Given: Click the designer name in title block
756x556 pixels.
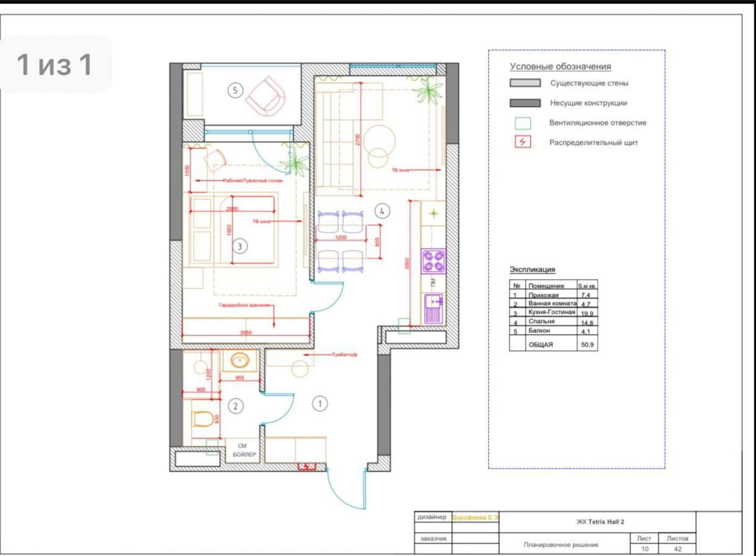Looking at the screenshot, I should pyautogui.click(x=475, y=518).
